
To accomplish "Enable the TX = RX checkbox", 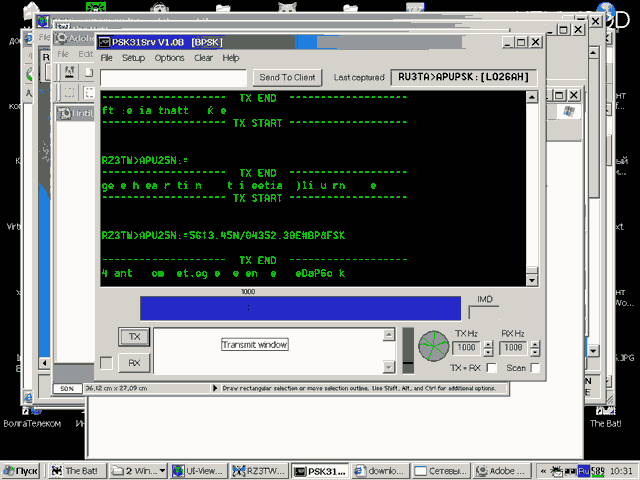I will pyautogui.click(x=493, y=368).
